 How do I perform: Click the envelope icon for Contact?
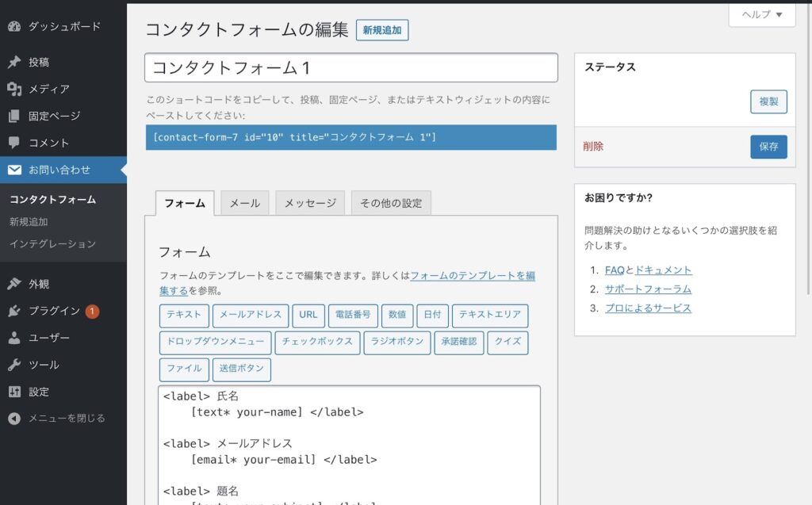coord(14,170)
